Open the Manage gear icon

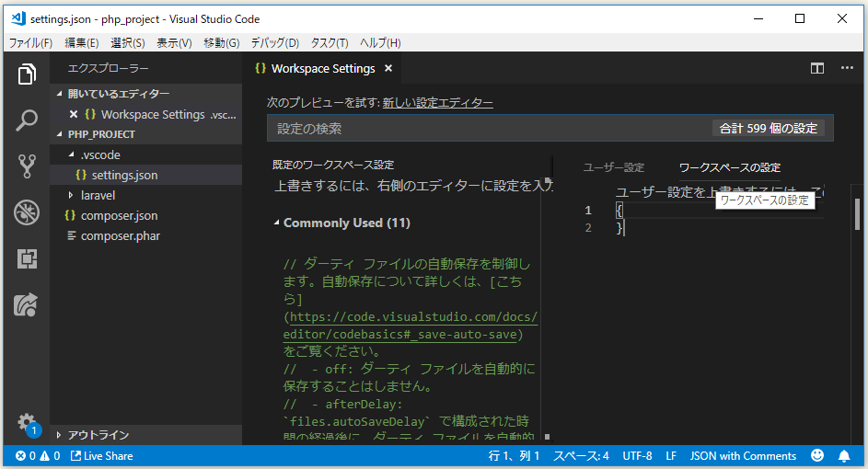(27, 423)
